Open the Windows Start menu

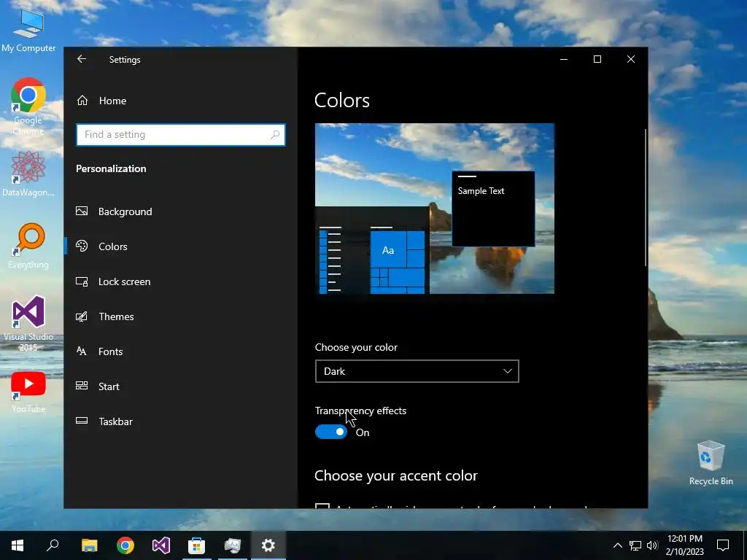pos(18,545)
